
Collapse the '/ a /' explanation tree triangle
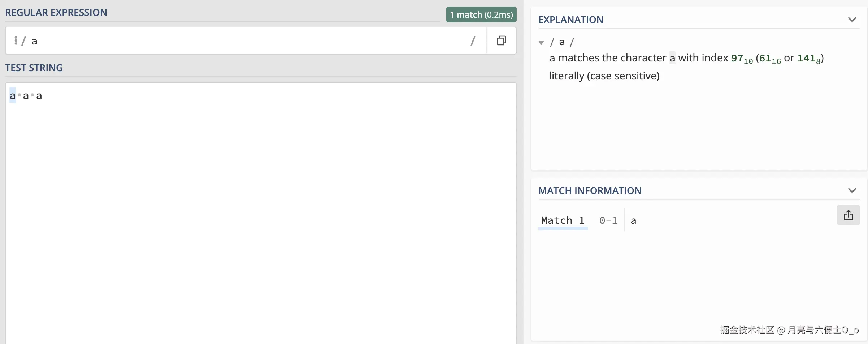(x=541, y=43)
